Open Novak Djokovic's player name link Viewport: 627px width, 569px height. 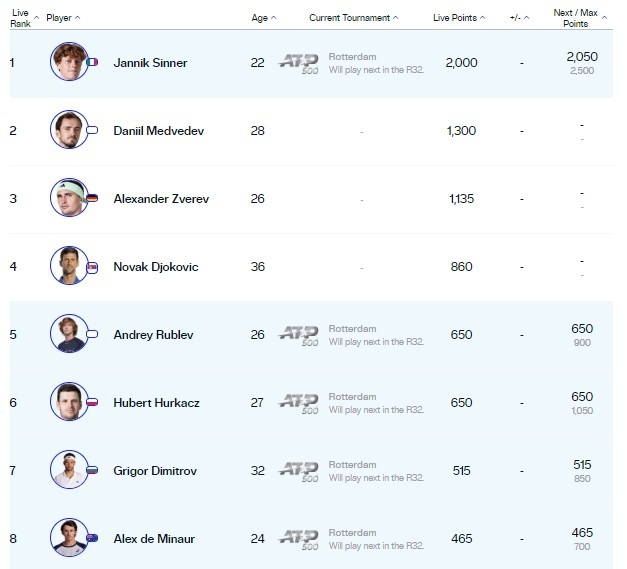click(156, 267)
